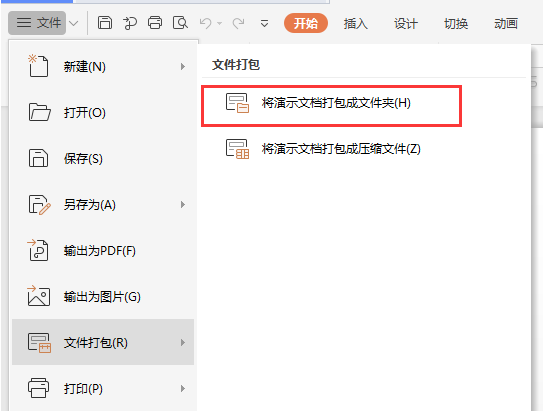Click the 另存为 pencil document icon
The image size is (543, 411).
pyautogui.click(x=39, y=205)
